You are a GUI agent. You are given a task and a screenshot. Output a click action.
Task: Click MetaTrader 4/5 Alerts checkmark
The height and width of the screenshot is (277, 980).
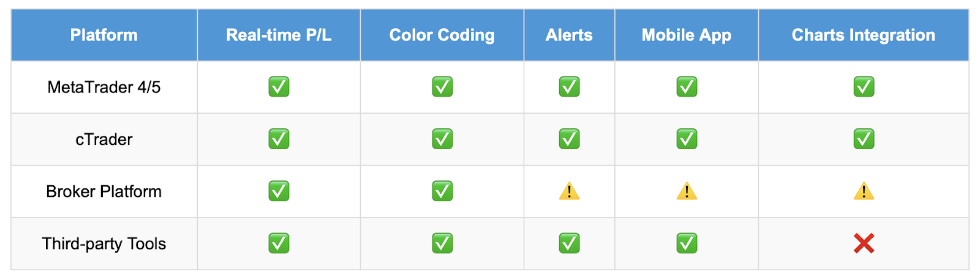pos(569,87)
